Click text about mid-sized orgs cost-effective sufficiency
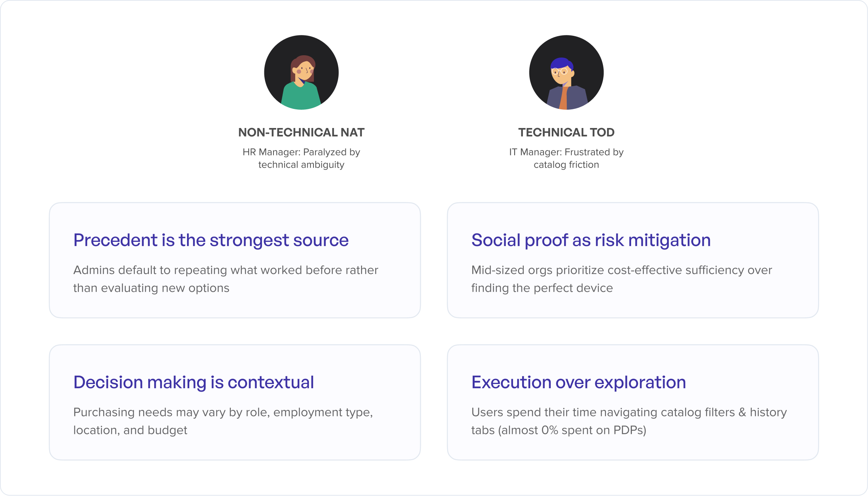Viewport: 868px width, 496px height. coord(622,279)
